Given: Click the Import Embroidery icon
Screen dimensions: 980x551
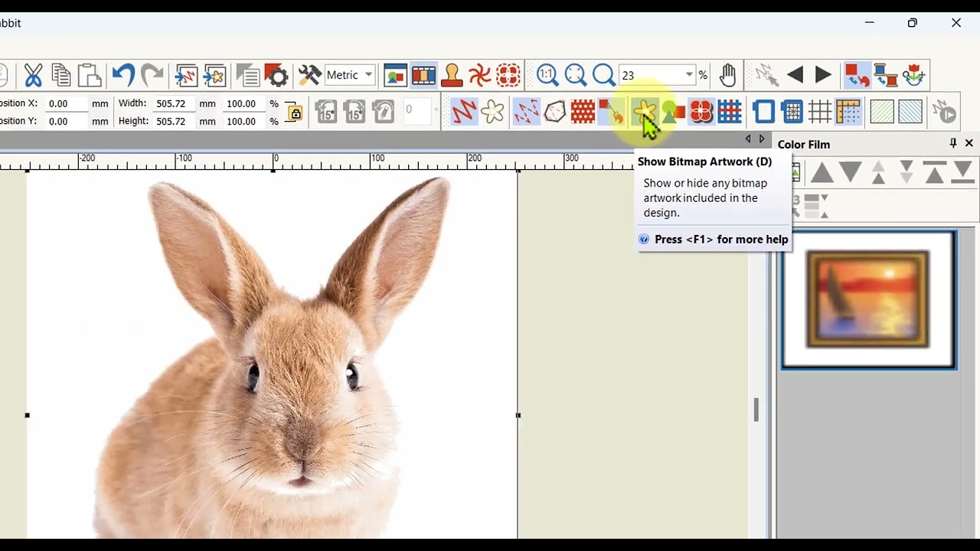Looking at the screenshot, I should tap(187, 75).
